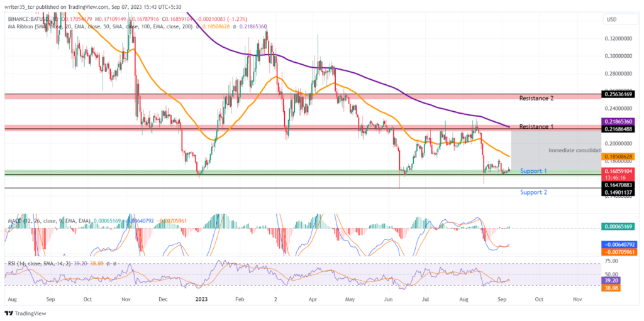Click the purple 0.21865360 axis price label
The height and width of the screenshot is (321, 644).
618,122
